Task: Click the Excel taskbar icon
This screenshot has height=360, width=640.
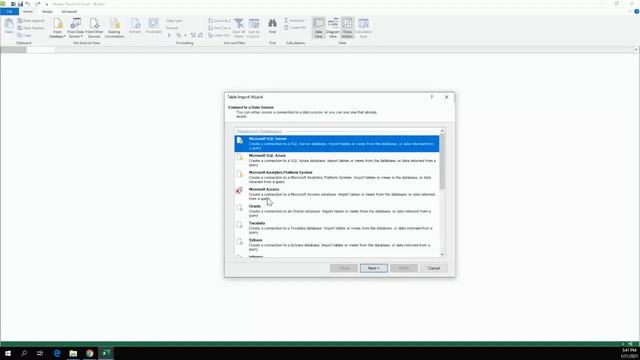Action: [106, 353]
